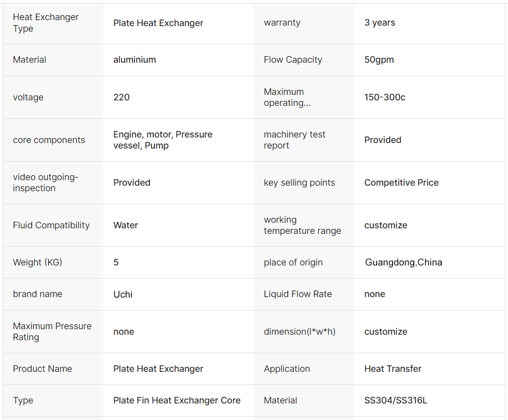Viewport: 508px width, 420px height.
Task: Click the "Heat Exchanger Type" label cell
Action: [46, 23]
